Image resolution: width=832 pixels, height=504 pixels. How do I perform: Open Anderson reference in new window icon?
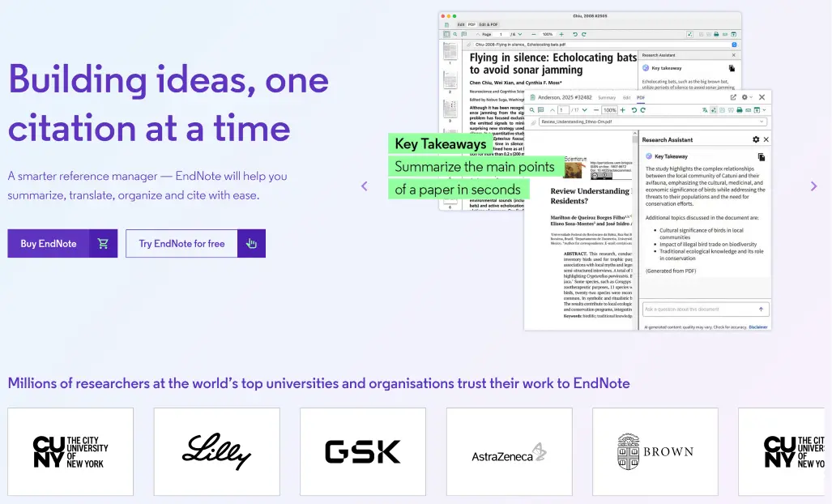tap(733, 97)
